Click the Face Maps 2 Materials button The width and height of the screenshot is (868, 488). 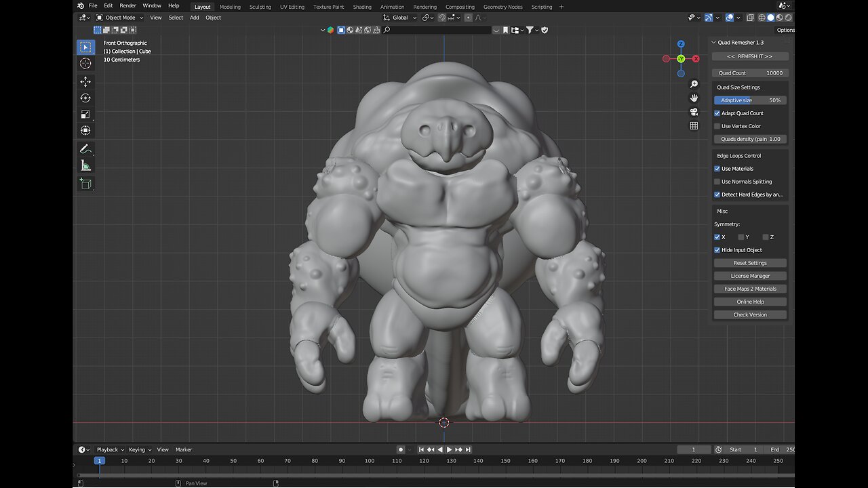tap(750, 289)
